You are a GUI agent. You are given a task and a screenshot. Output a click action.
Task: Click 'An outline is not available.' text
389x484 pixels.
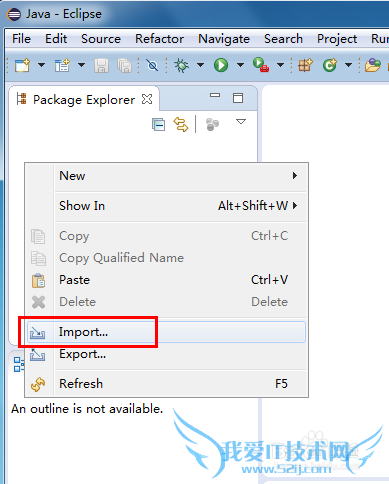pos(87,409)
